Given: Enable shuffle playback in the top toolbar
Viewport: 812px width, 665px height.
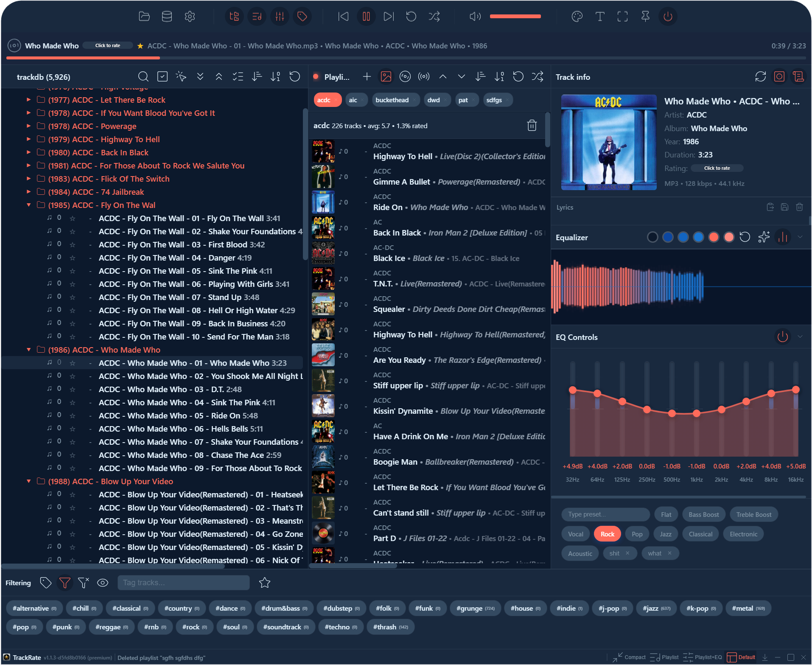Looking at the screenshot, I should [x=434, y=16].
